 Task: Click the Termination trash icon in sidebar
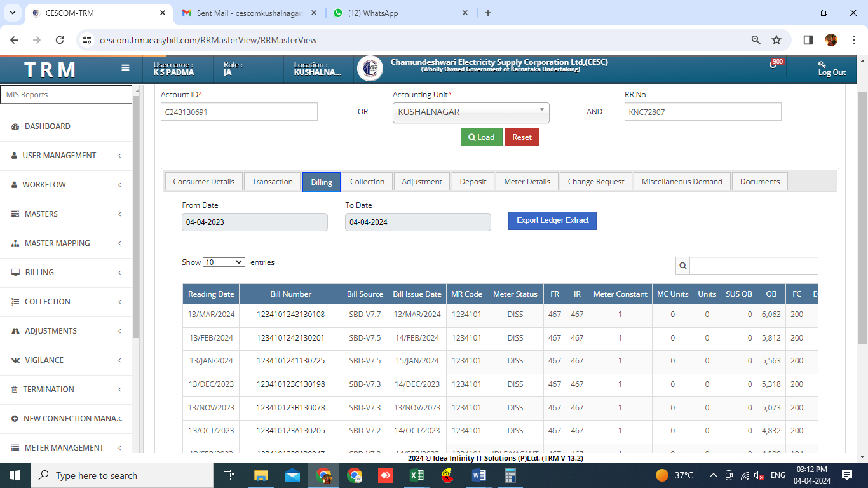point(15,390)
